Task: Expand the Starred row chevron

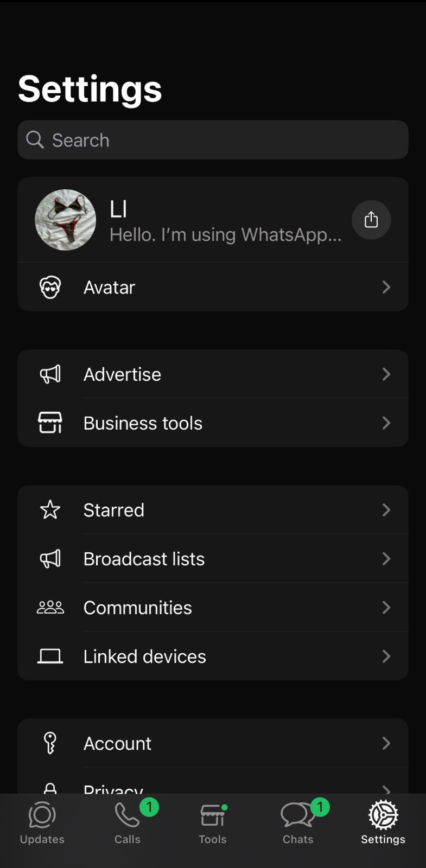Action: tap(386, 510)
